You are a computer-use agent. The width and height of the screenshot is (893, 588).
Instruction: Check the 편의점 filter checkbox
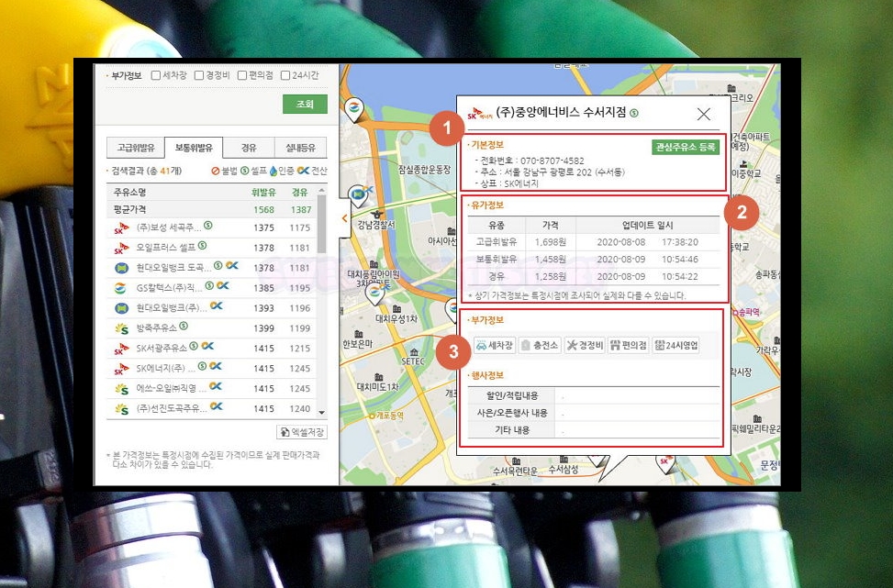[242, 75]
